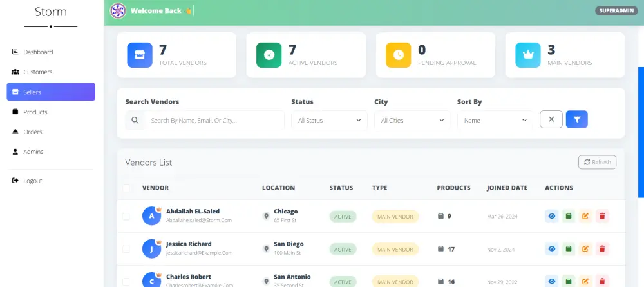Sort by PRODUCTS column header
The height and width of the screenshot is (287, 644).
click(x=453, y=188)
